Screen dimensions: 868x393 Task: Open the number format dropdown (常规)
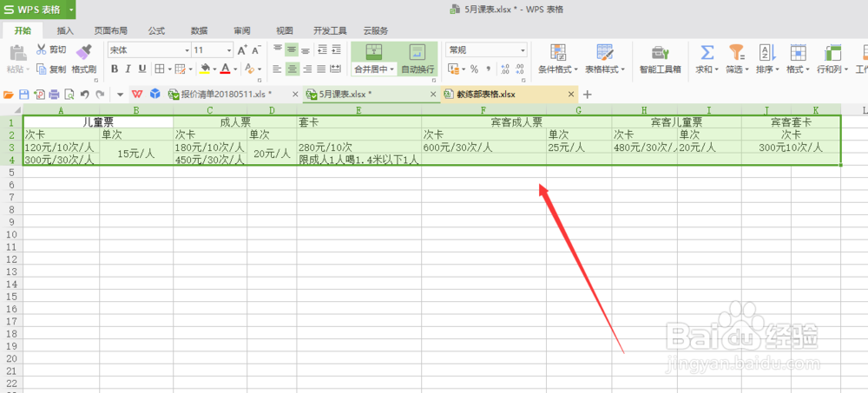click(523, 50)
